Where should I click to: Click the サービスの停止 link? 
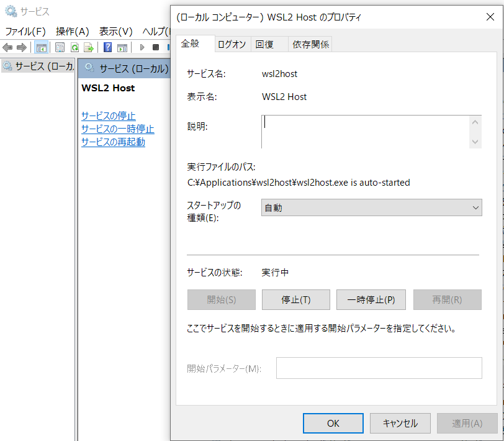109,116
